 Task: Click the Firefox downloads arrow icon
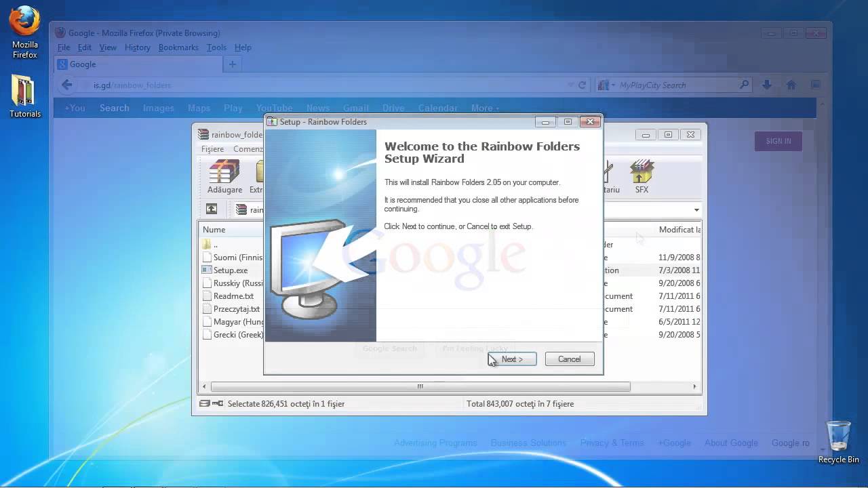(x=767, y=85)
